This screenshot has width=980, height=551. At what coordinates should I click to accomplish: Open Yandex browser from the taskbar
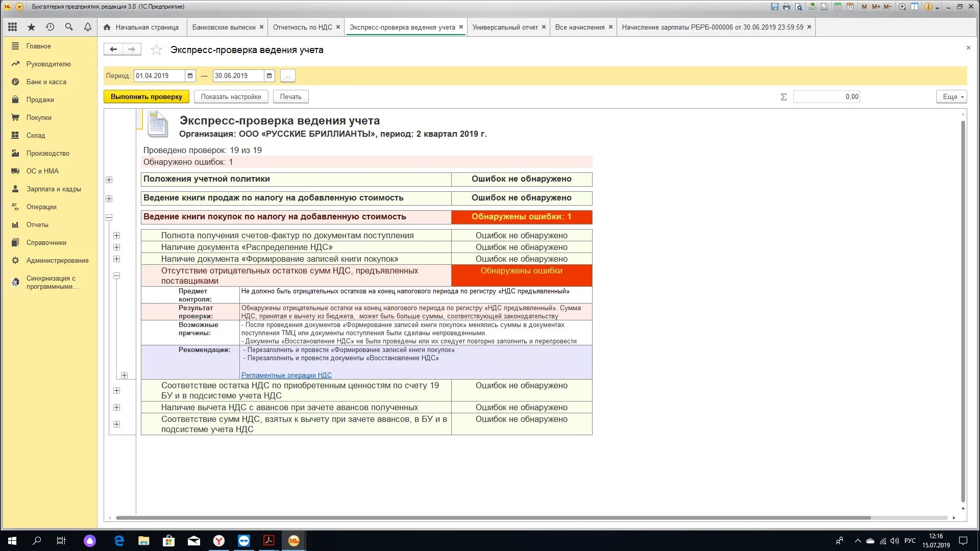point(219,541)
